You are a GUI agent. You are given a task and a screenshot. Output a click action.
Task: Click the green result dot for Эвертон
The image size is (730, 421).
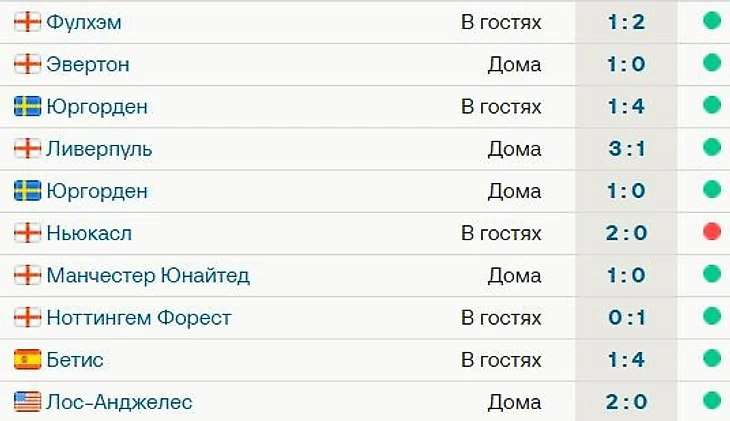tap(712, 64)
